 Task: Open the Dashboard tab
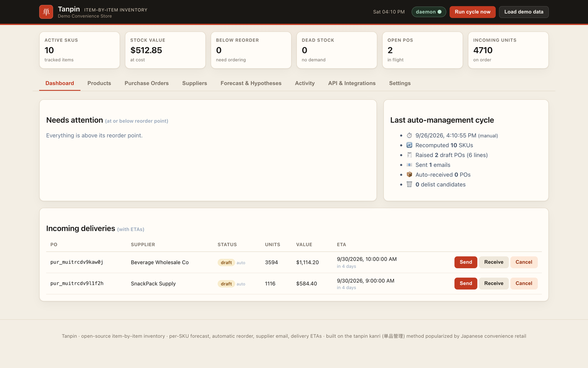tap(60, 83)
